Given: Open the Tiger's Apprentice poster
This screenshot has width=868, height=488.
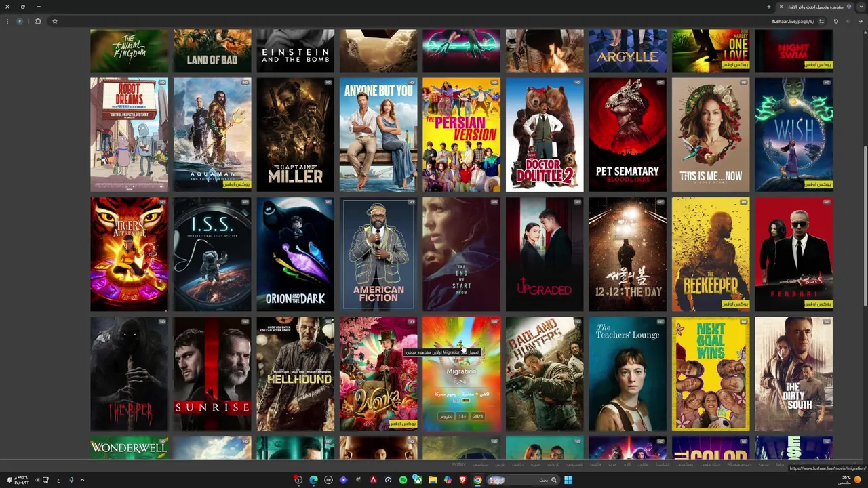Looking at the screenshot, I should (x=130, y=254).
